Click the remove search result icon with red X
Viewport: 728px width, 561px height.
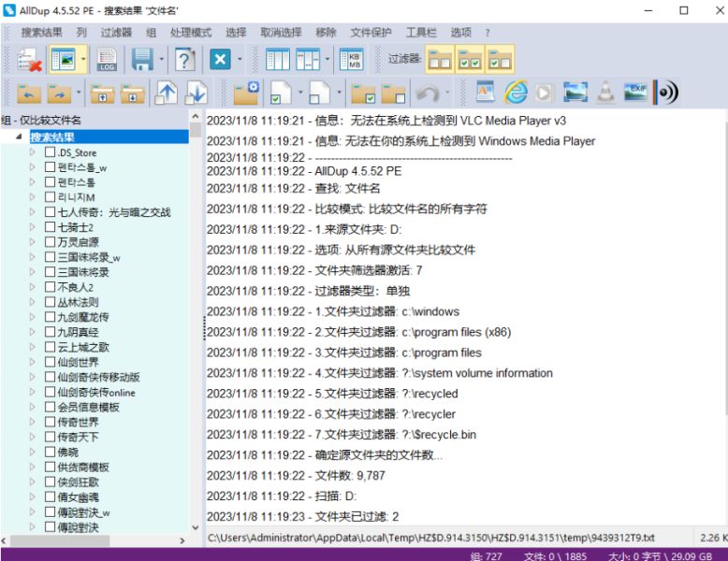pyautogui.click(x=29, y=60)
